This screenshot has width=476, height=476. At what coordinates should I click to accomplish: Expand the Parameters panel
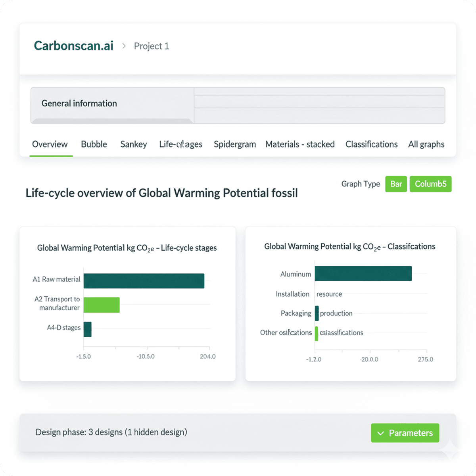coord(405,433)
